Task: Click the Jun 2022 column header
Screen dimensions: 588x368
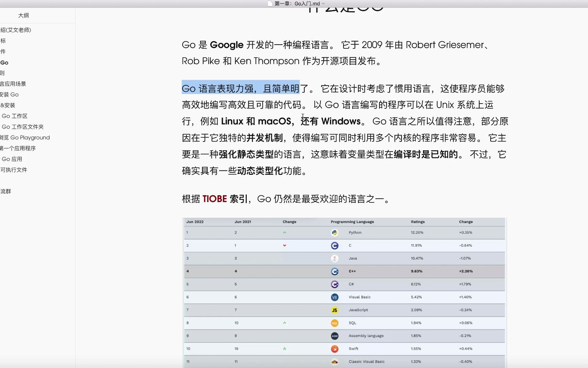Action: [195, 222]
